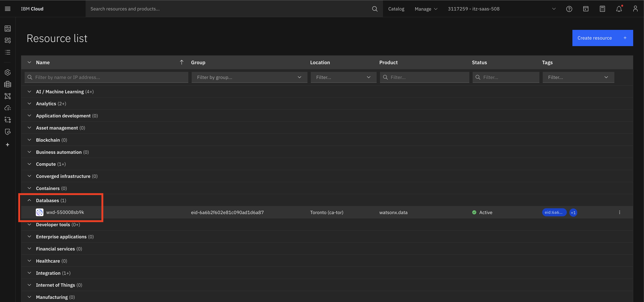Toggle Name column sort arrow
The height and width of the screenshot is (302, 644).
181,62
